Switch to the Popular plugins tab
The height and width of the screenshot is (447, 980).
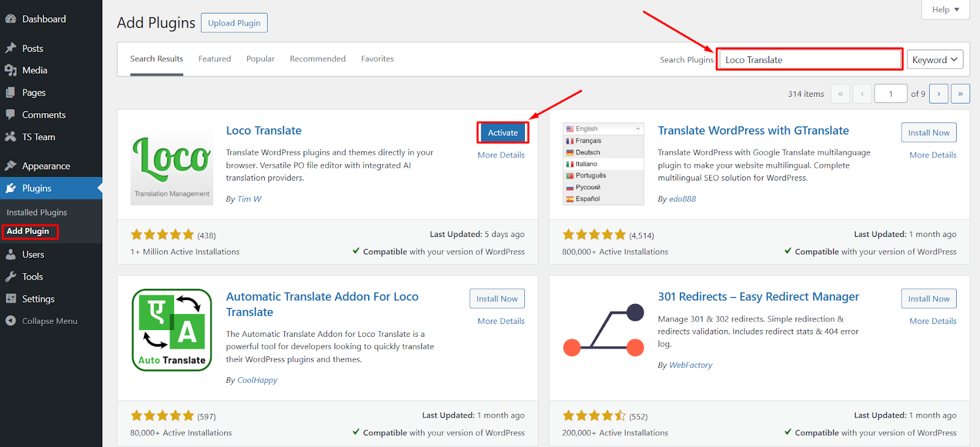point(260,59)
